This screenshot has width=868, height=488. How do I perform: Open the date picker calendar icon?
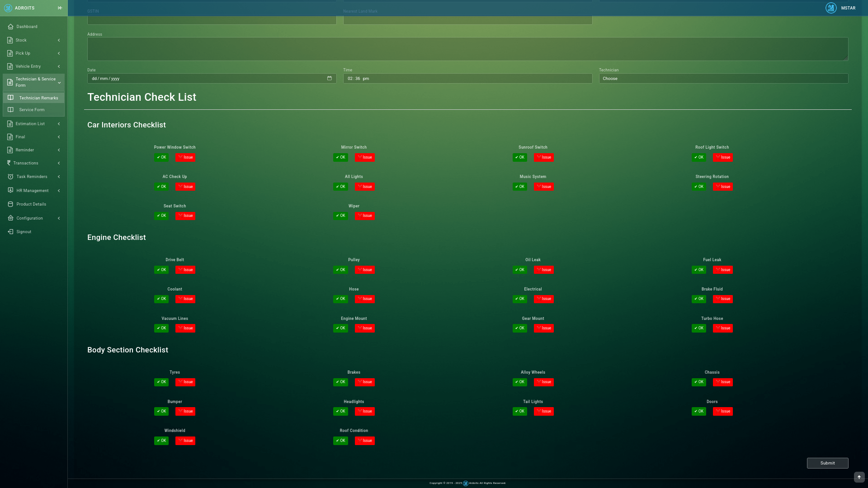tap(329, 79)
